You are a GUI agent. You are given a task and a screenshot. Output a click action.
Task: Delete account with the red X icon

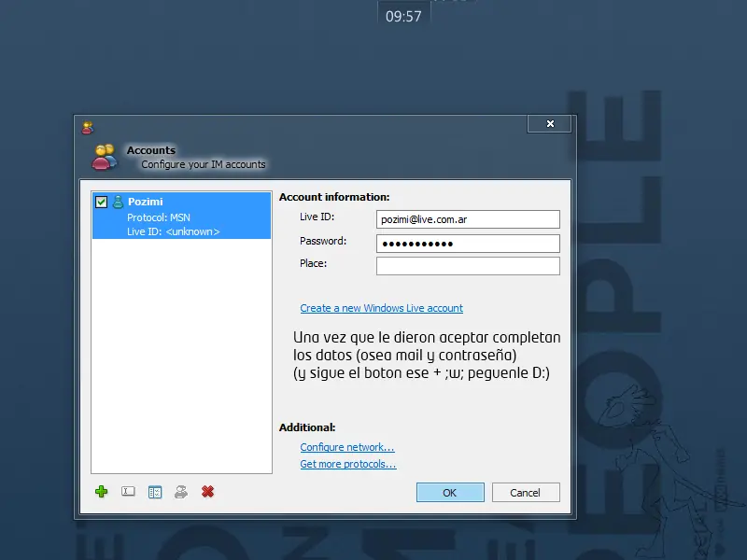(207, 492)
